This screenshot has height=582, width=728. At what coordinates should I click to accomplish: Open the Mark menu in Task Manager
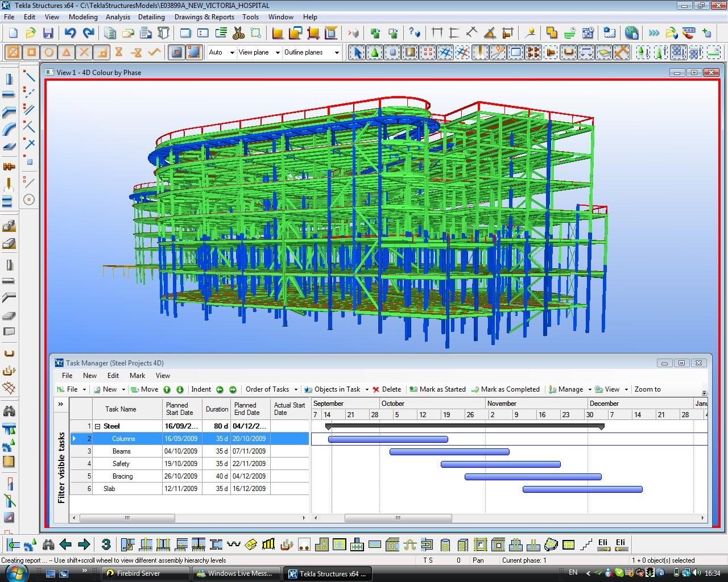point(137,376)
